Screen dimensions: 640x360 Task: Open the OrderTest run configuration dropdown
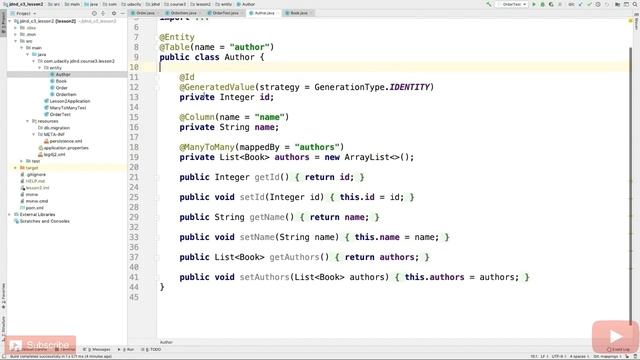point(512,4)
